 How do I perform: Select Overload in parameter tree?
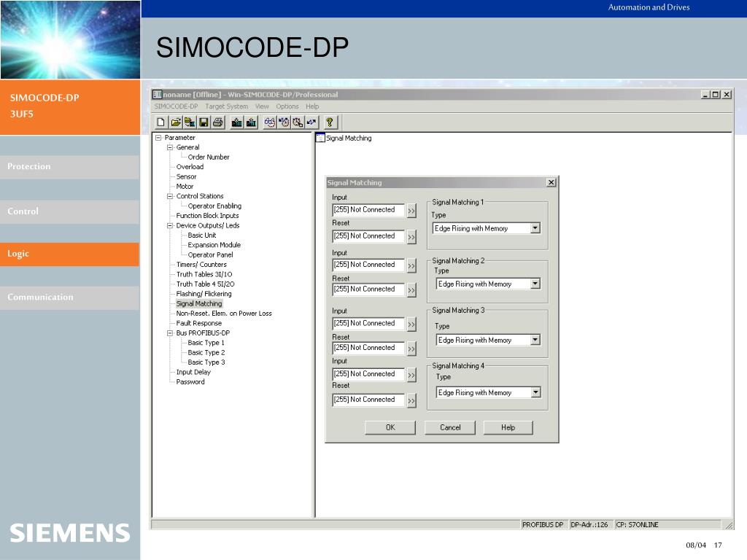tap(190, 167)
